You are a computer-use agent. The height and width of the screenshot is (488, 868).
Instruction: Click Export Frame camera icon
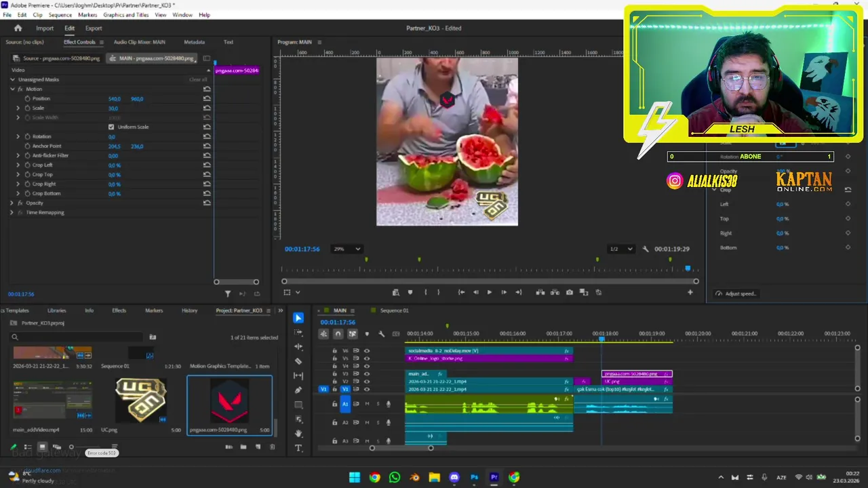570,292
